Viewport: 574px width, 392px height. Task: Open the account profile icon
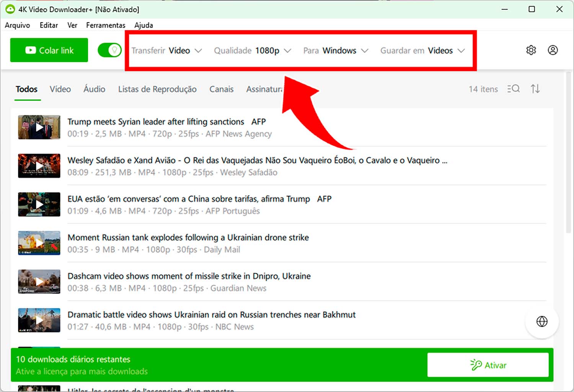553,50
